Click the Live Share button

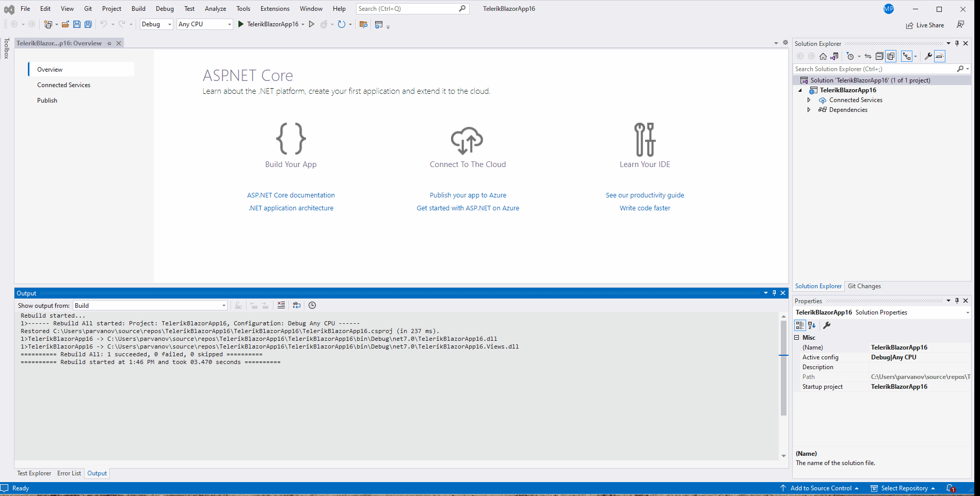[925, 25]
